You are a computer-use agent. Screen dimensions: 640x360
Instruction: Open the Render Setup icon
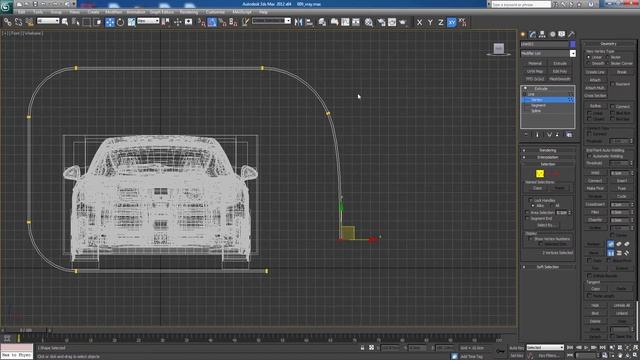(381, 22)
